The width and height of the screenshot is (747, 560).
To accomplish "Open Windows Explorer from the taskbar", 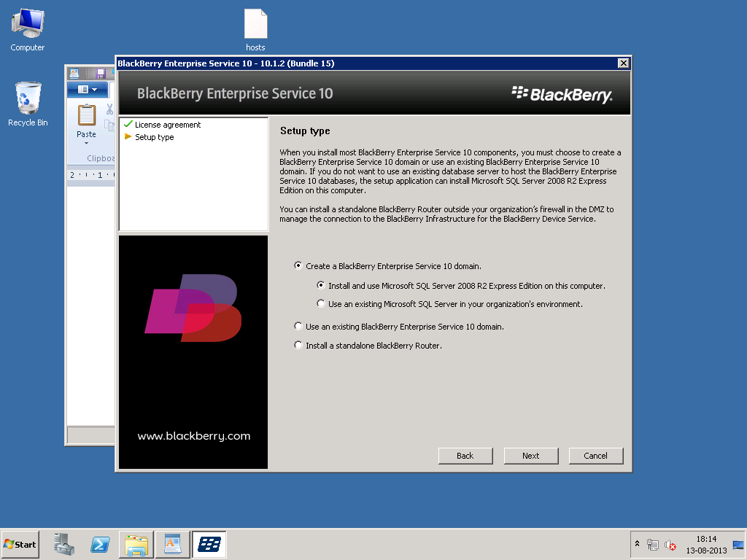I will click(136, 544).
